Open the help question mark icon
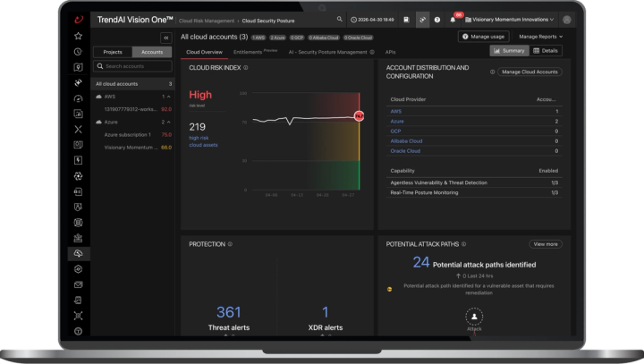The image size is (644, 364). 437,20
